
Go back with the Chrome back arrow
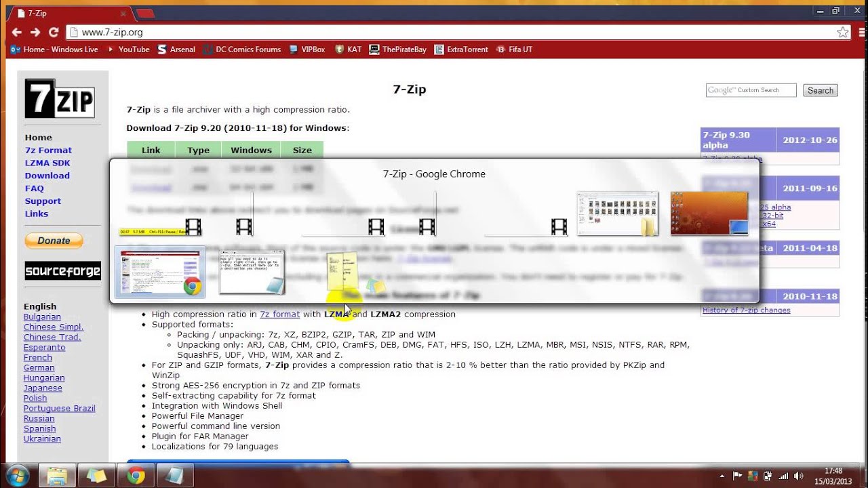point(17,32)
